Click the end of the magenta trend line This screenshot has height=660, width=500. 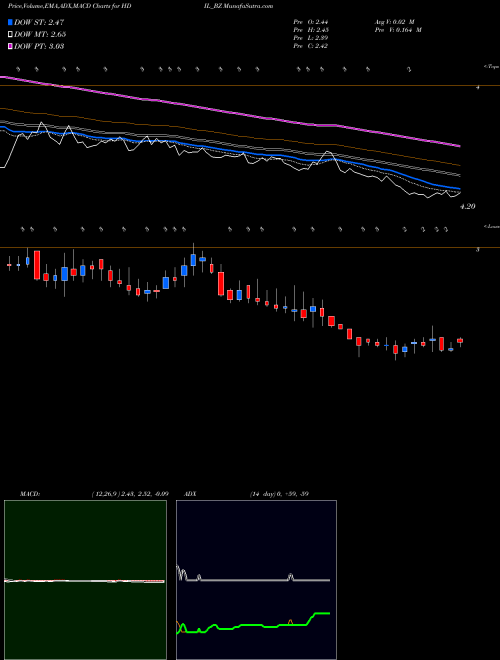(x=459, y=146)
